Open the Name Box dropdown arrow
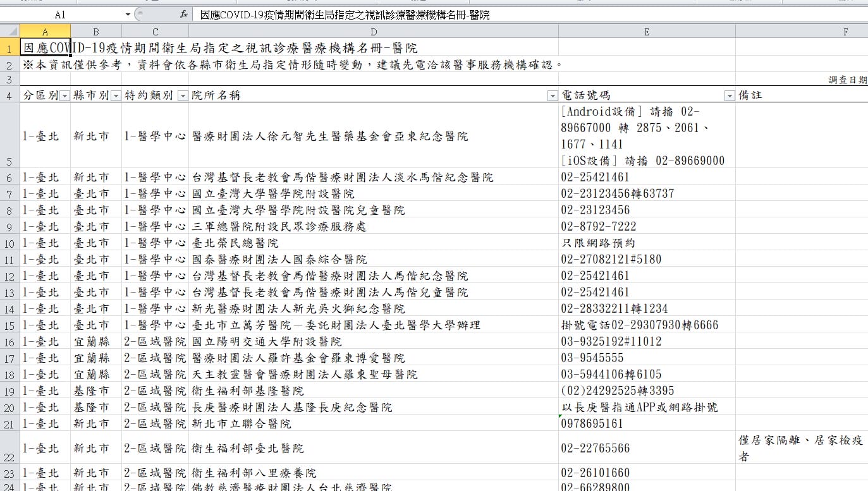Viewport: 868px width, 491px height. pyautogui.click(x=128, y=15)
